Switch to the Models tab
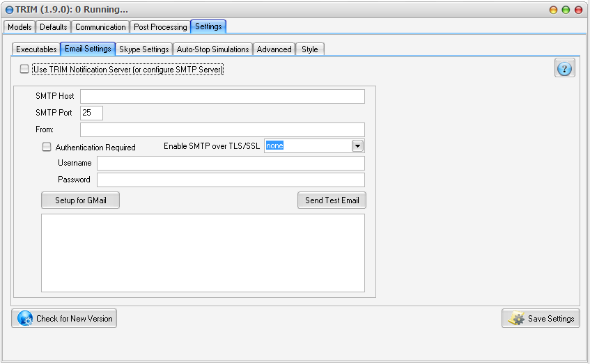The height and width of the screenshot is (364, 590). coord(20,27)
